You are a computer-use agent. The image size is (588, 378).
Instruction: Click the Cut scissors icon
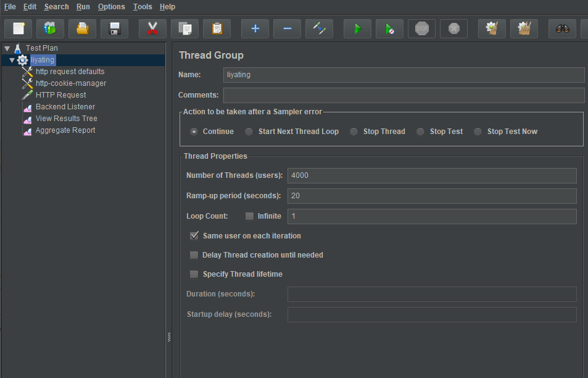point(152,28)
